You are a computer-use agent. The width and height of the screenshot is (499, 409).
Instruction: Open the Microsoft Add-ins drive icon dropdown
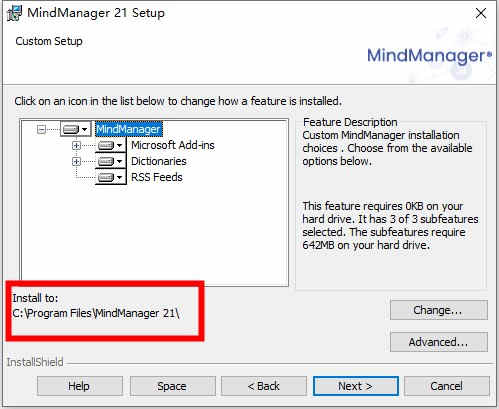pos(110,145)
